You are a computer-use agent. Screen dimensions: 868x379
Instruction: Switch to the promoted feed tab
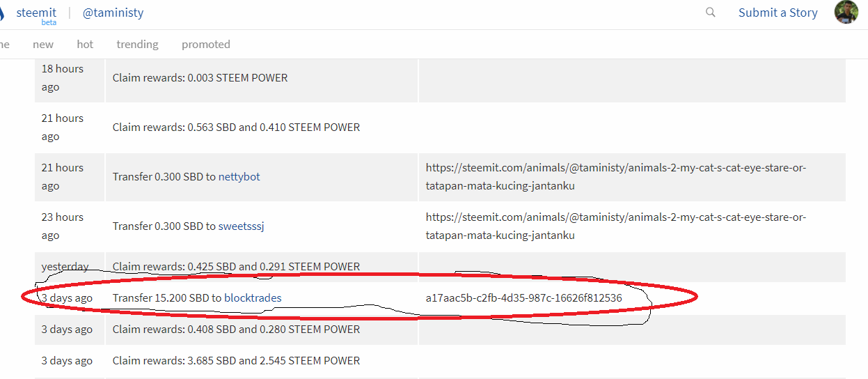coord(205,44)
